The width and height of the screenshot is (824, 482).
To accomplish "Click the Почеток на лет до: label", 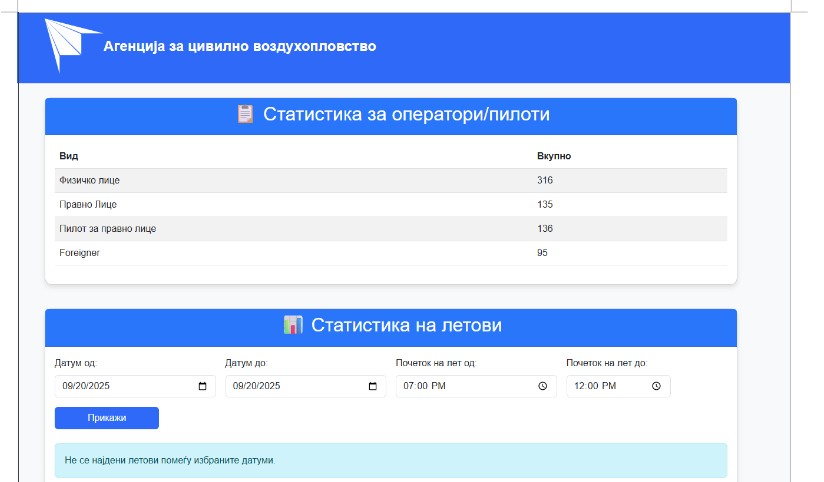I will pos(606,363).
